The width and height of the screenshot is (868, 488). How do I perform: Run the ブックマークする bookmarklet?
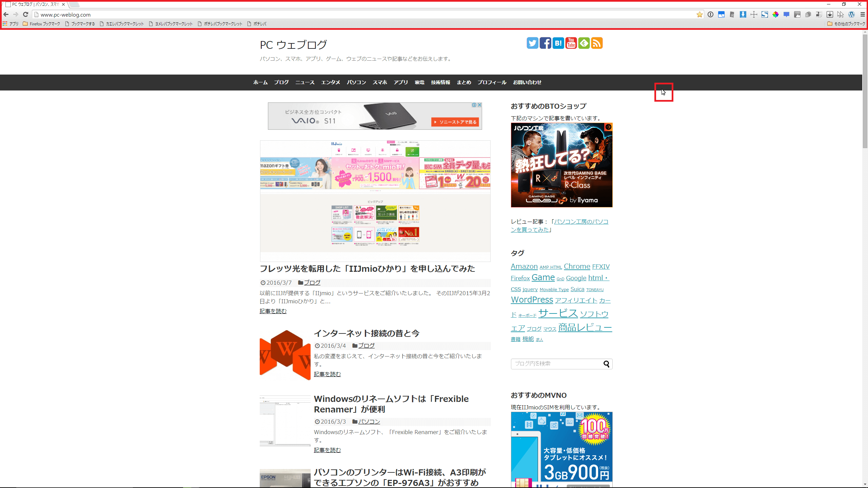coord(80,24)
